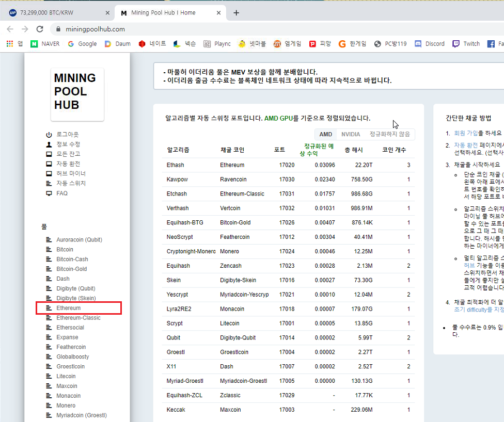Screen dimensions: 504x422
Task: Select the Expanse pool
Action: pos(67,337)
